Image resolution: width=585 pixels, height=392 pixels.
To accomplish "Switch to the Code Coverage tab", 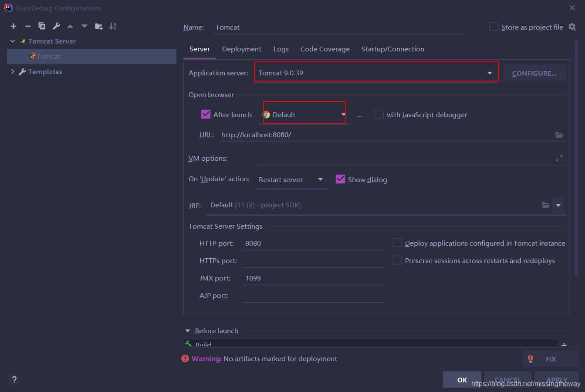I will tap(325, 49).
